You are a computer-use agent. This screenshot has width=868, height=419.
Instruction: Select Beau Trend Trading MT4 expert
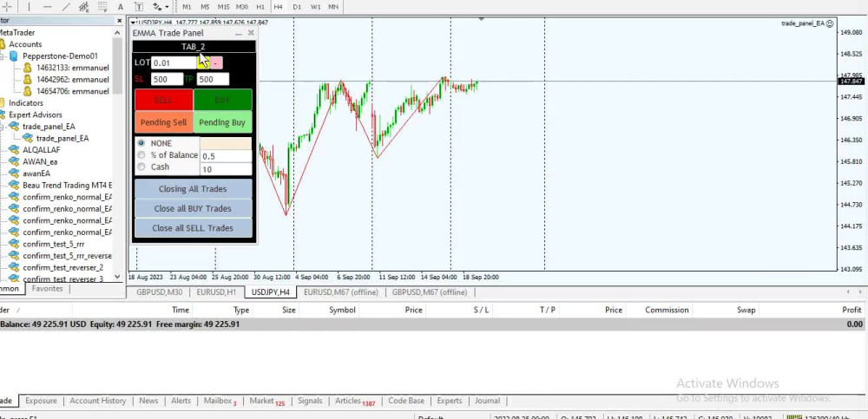tap(67, 186)
